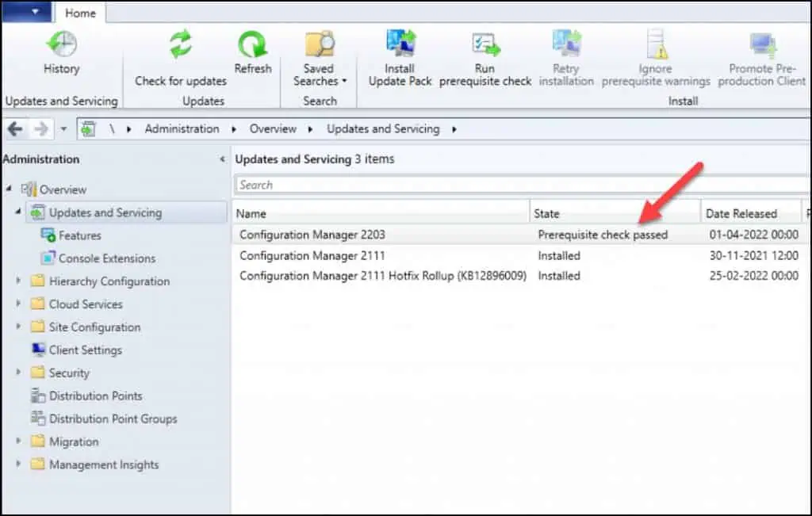Viewport: 812px width, 516px height.
Task: Click Overview in the breadcrumb
Action: point(273,129)
